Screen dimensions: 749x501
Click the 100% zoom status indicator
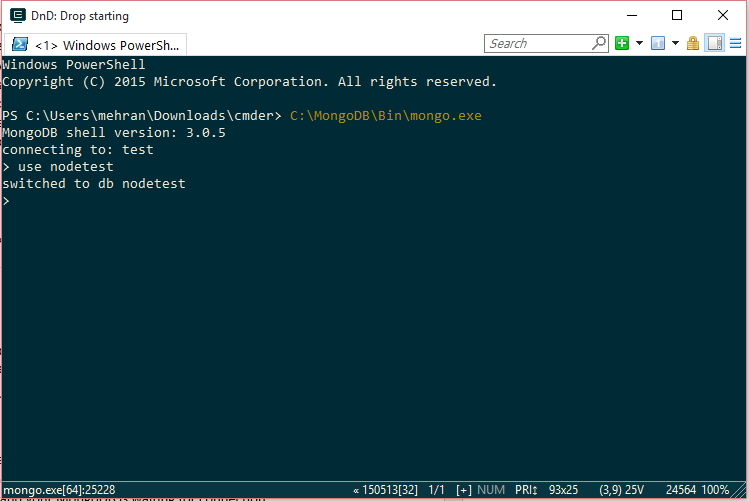tap(715, 490)
